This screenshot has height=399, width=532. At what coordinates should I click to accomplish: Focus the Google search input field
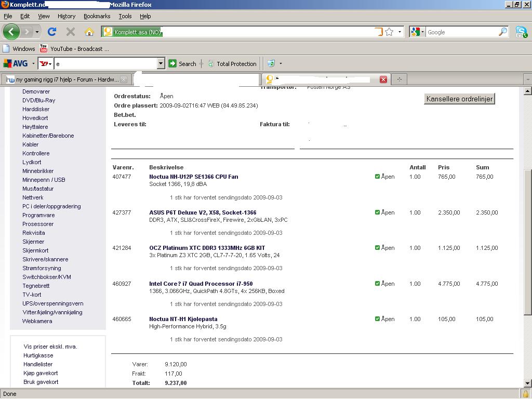[461, 32]
